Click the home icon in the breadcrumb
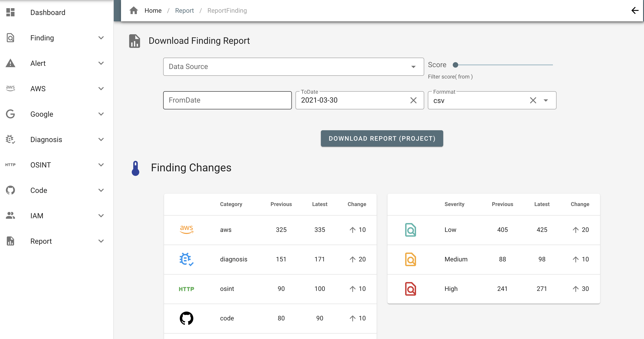644x339 pixels. (133, 10)
